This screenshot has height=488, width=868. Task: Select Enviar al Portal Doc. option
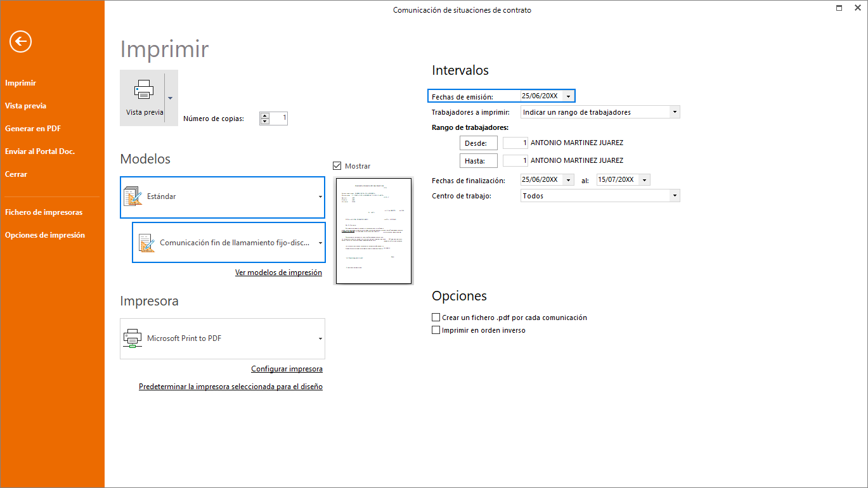click(x=40, y=151)
